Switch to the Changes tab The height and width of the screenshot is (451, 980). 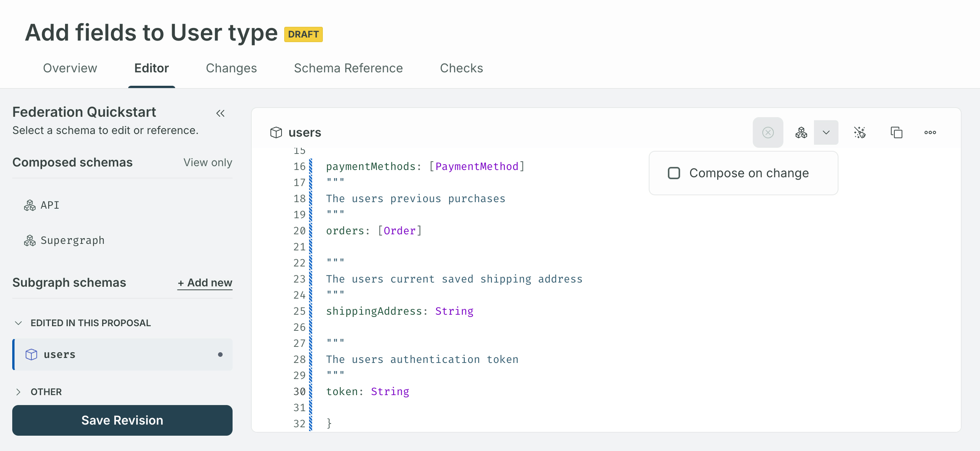[232, 67]
